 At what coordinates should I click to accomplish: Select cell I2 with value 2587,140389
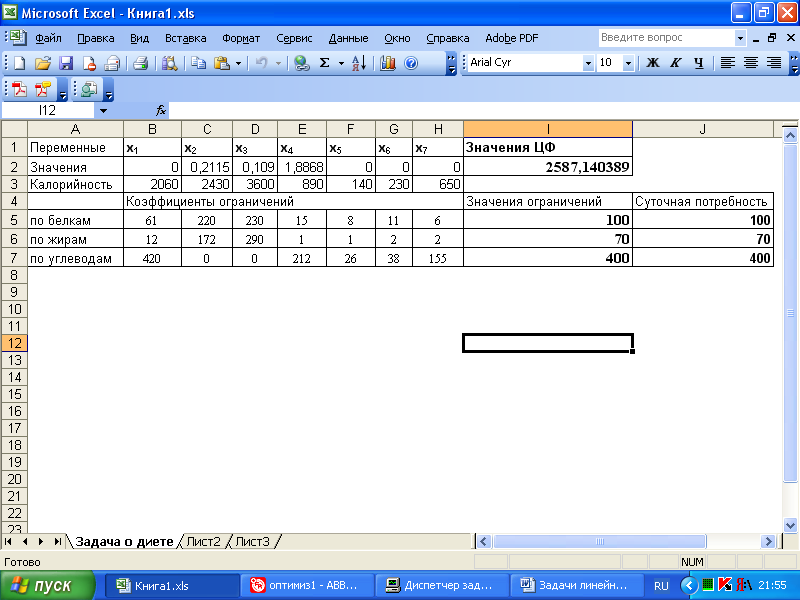coord(548,167)
